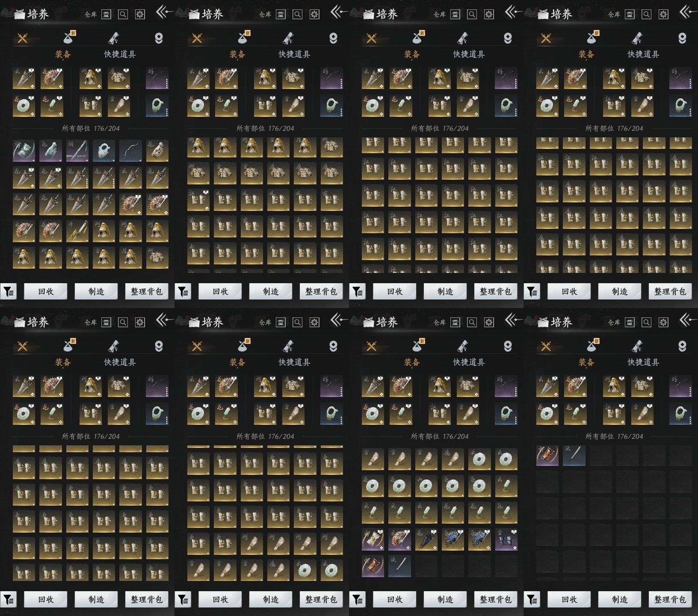The height and width of the screenshot is (616, 698).
Task: Collapse the top-left panel with the double-chevron arrow
Action: coord(163,12)
